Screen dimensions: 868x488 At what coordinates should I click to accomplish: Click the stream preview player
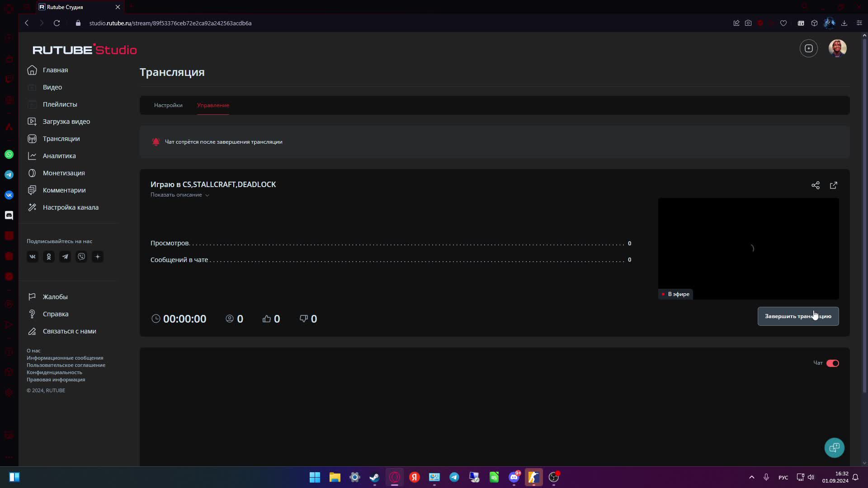coord(748,248)
